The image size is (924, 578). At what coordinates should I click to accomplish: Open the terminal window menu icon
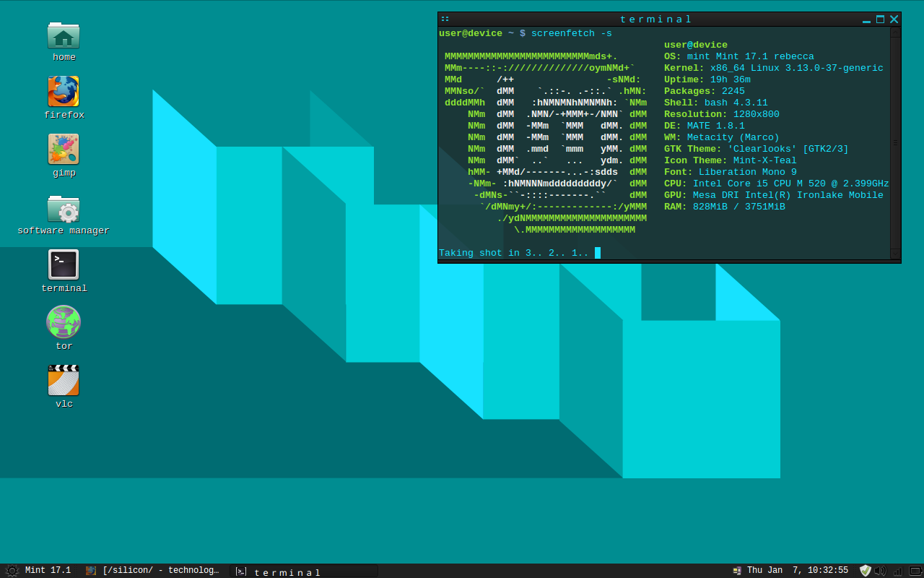point(445,20)
